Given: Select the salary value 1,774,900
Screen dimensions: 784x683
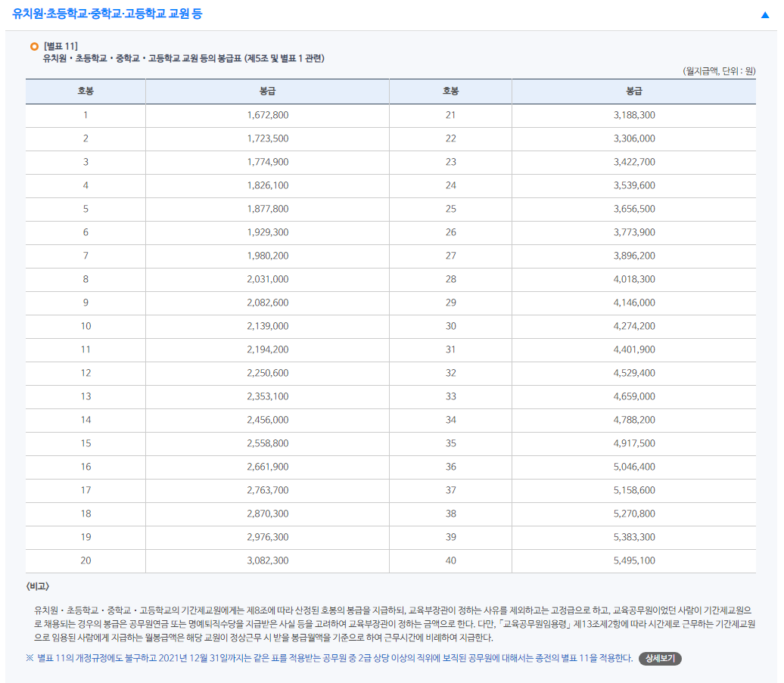Looking at the screenshot, I should (x=267, y=162).
